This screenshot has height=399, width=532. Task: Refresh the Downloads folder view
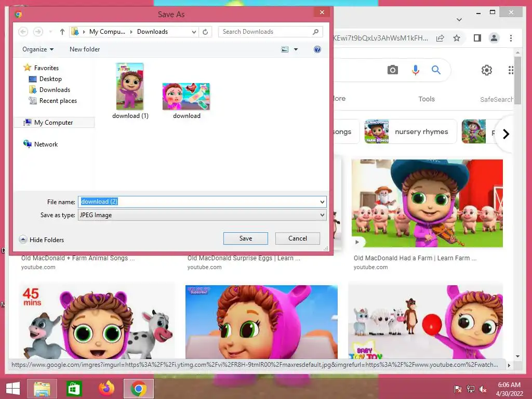(x=205, y=32)
